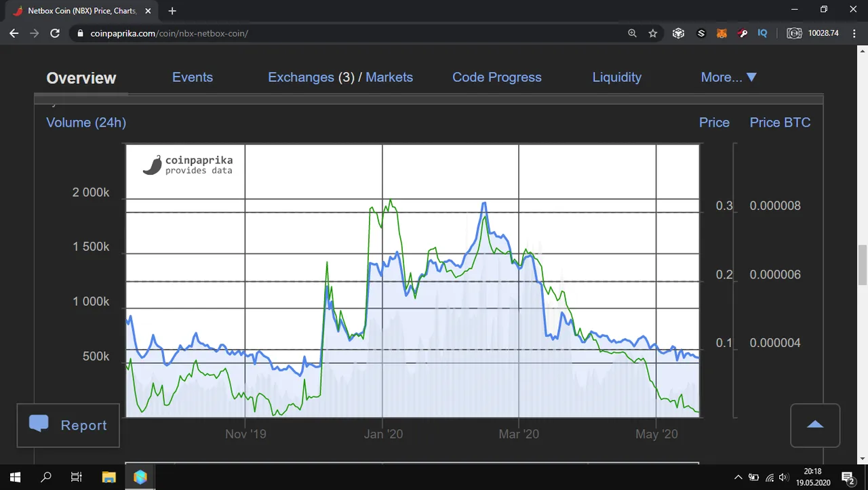Click the 0.1 price axis value
This screenshot has height=490, width=868.
pyautogui.click(x=724, y=343)
